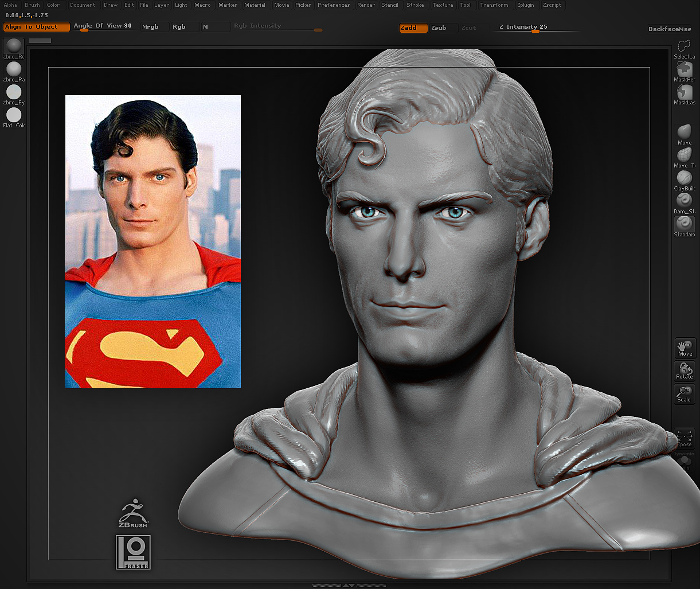Click the Move canvas navigation icon

685,348
